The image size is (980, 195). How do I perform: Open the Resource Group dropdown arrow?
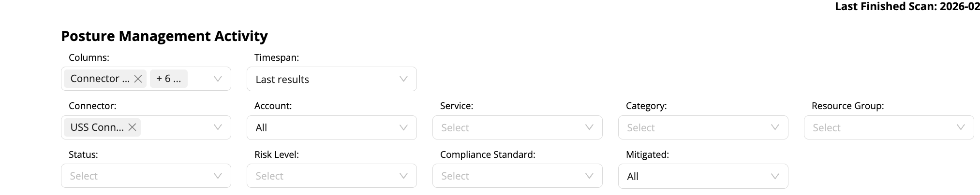[961, 127]
